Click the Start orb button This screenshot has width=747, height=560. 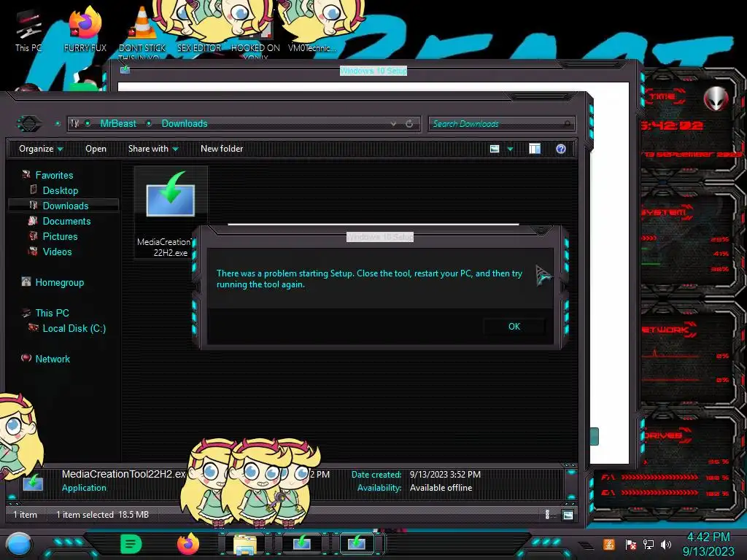[18, 544]
